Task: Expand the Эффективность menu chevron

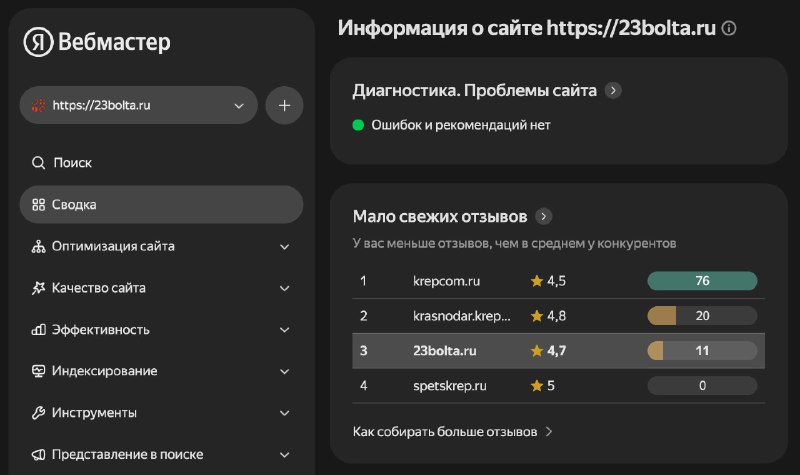Action: click(284, 330)
